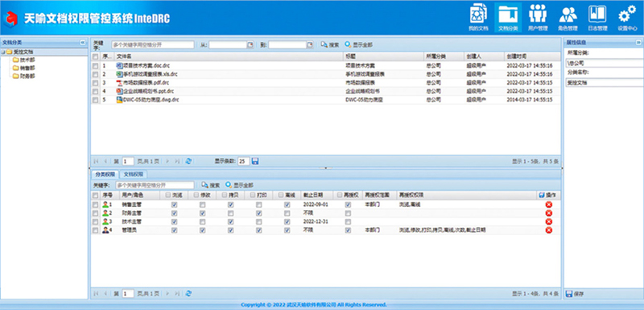Refresh the document list pager
Image resolution: width=644 pixels, height=310 pixels.
pyautogui.click(x=188, y=161)
